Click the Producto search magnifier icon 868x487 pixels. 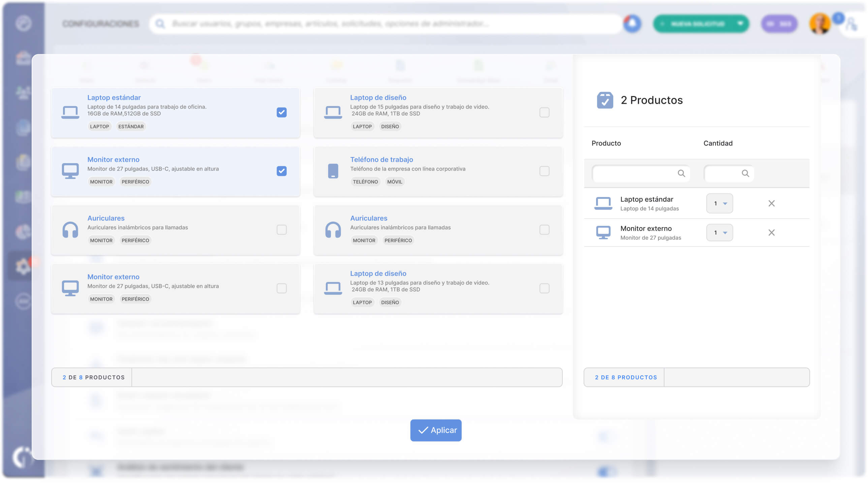[681, 173]
